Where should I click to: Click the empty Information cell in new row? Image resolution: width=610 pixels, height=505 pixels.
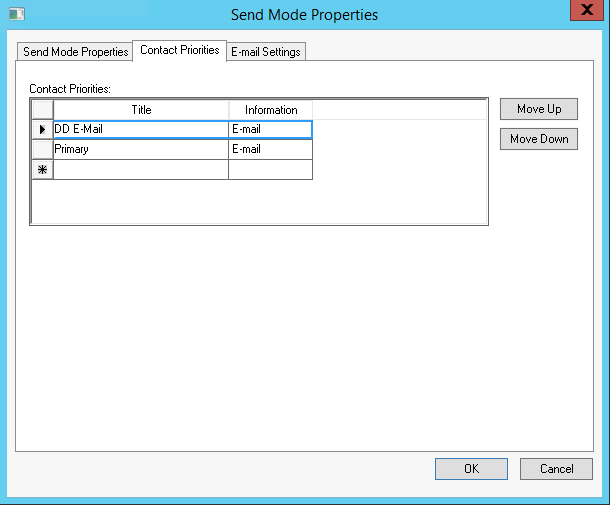271,170
